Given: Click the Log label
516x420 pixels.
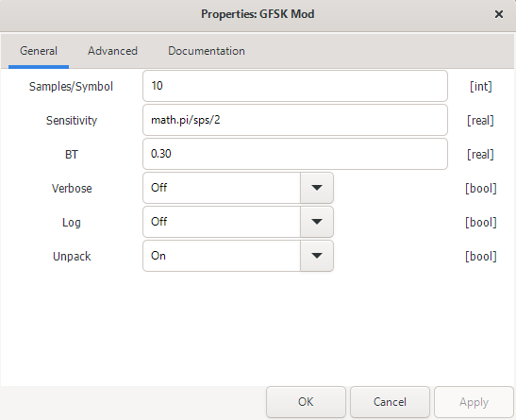Looking at the screenshot, I should tap(72, 223).
